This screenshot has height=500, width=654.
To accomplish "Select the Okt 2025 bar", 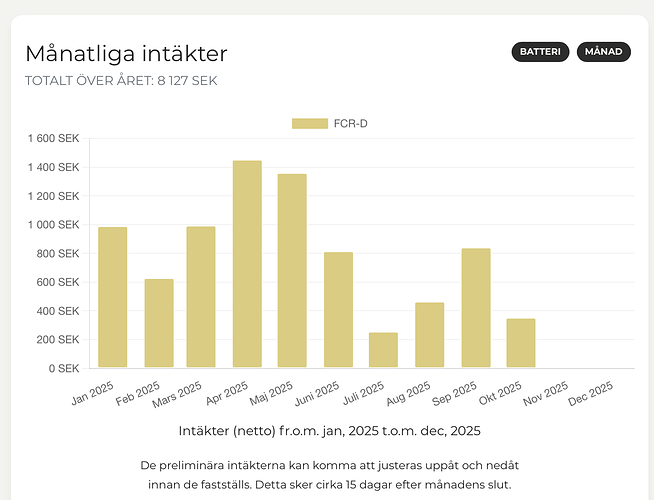I will click(x=520, y=344).
